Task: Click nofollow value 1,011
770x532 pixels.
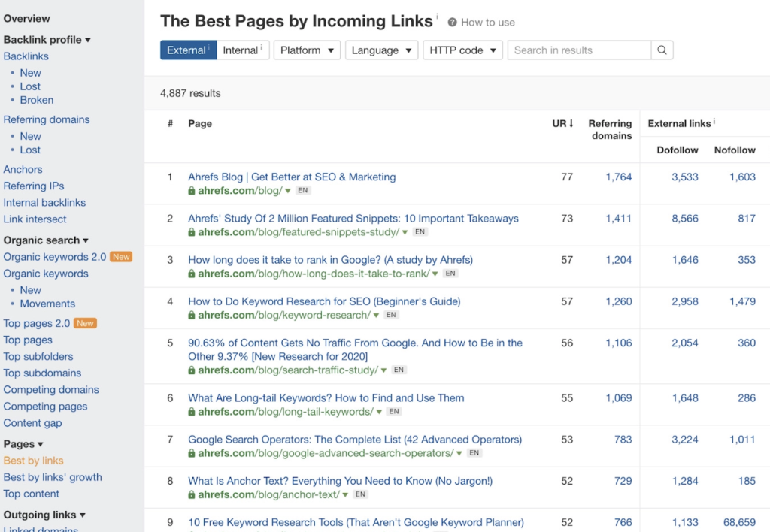Action: tap(742, 440)
